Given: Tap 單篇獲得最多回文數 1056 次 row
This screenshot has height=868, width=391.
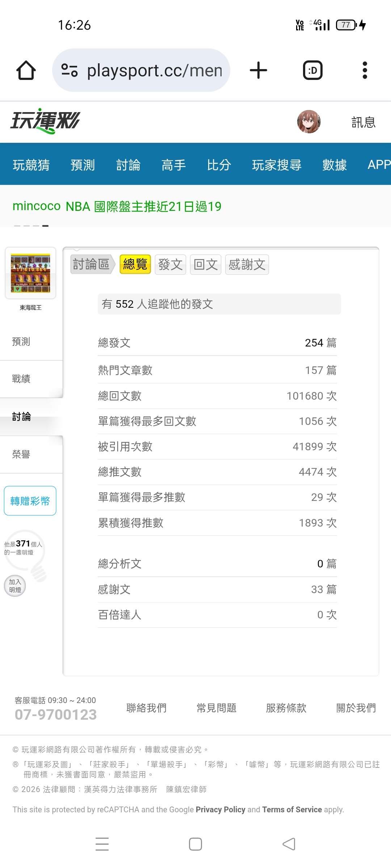Looking at the screenshot, I should [x=217, y=421].
